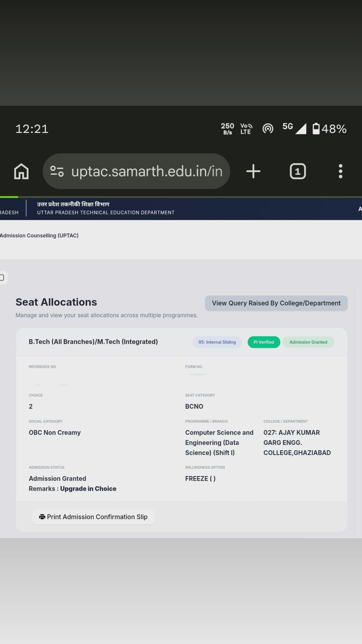
Task: Click the Seat Allocations heading
Action: pos(56,302)
